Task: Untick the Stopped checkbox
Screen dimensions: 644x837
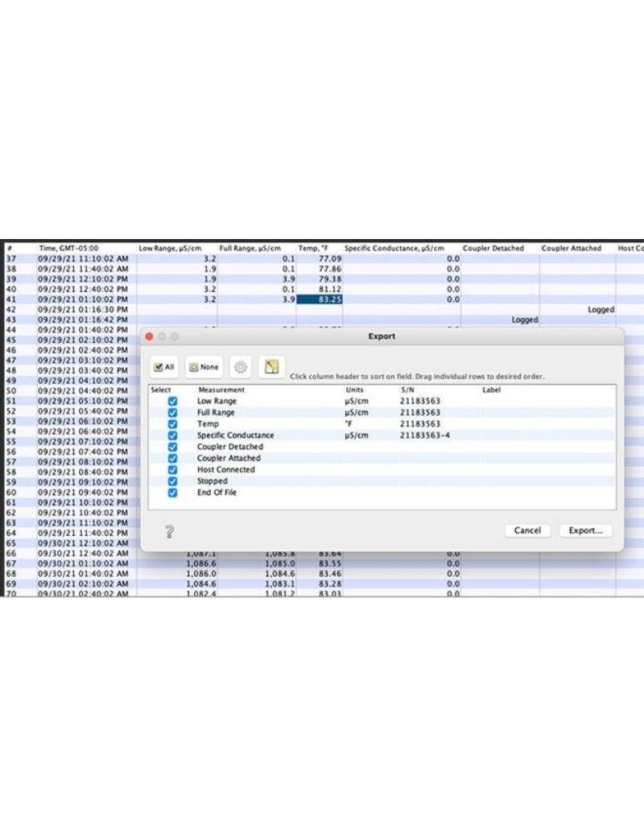Action: (172, 481)
